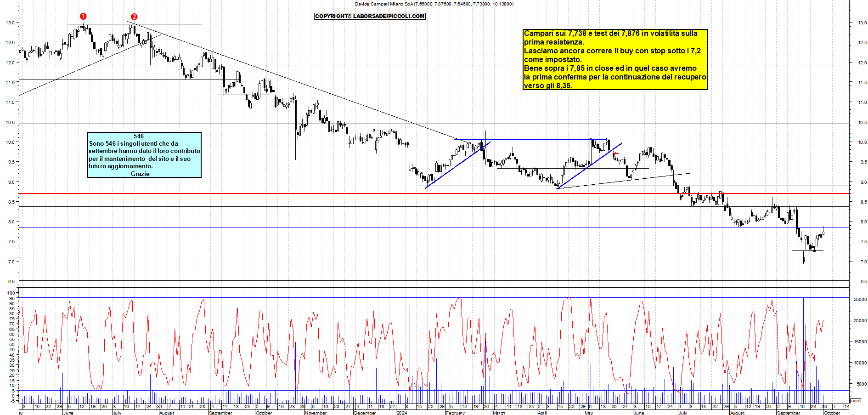Click the '546' heading in the cyan box

click(x=139, y=136)
